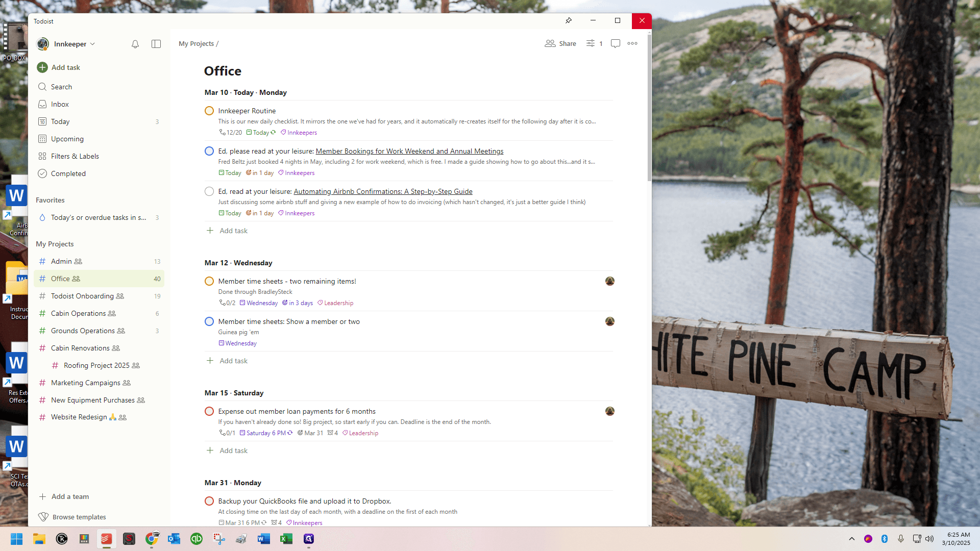
Task: Click Add task under Mar 12 section
Action: pyautogui.click(x=227, y=361)
